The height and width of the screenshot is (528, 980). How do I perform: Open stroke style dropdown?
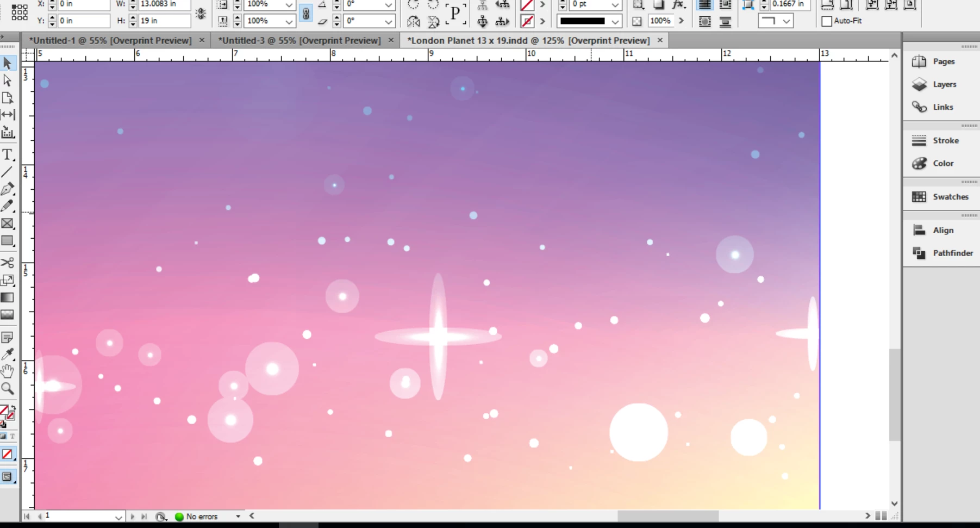615,22
